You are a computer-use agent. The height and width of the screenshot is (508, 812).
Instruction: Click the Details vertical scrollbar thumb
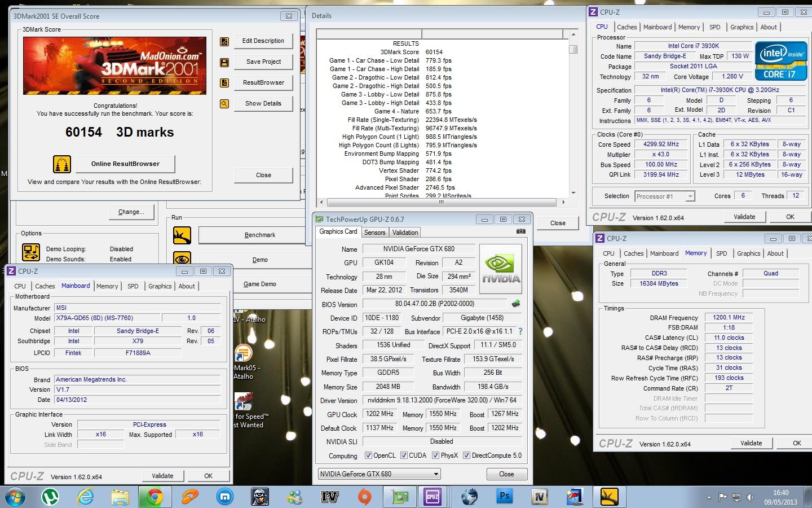[x=573, y=49]
